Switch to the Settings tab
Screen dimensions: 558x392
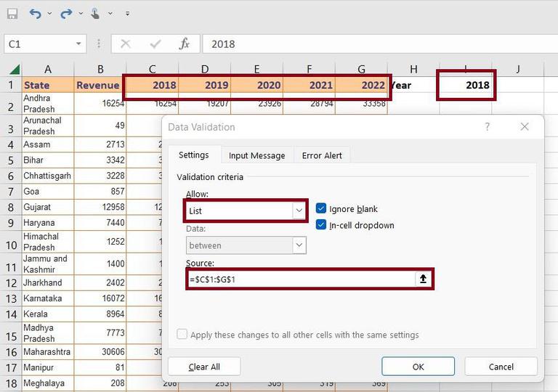[x=194, y=155]
